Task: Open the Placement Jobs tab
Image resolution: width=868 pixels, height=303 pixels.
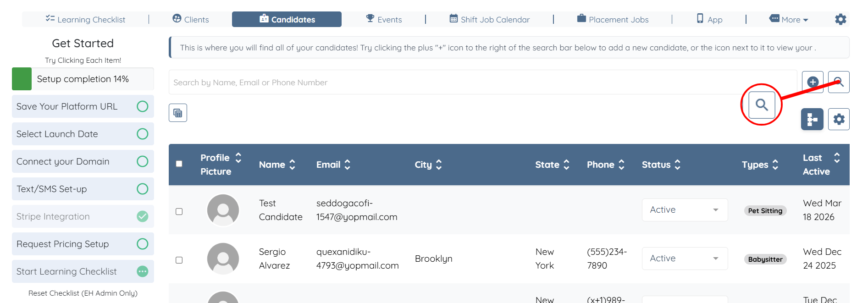Action: tap(613, 19)
